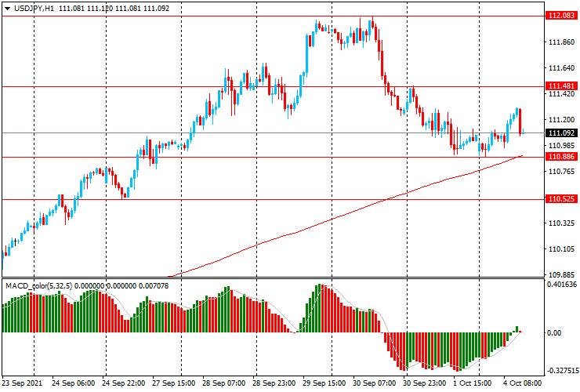Click the 29 Sep 15:00 time label
The width and height of the screenshot is (580, 392).
tap(324, 383)
